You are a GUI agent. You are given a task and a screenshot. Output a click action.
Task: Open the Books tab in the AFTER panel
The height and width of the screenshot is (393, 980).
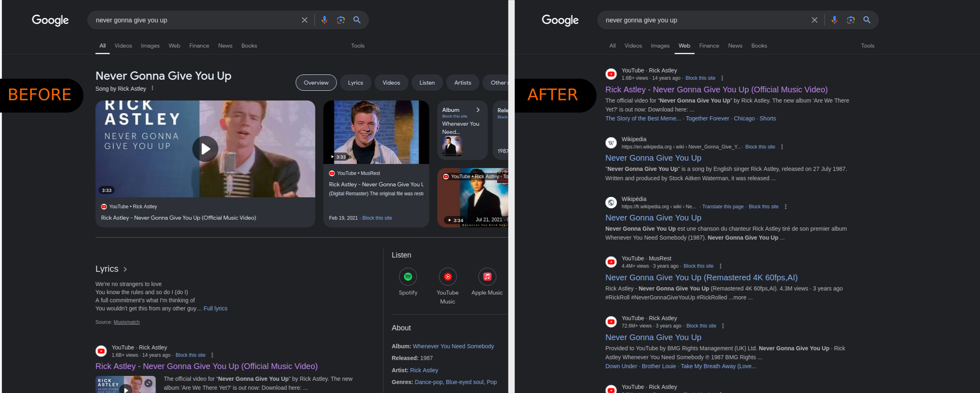(x=759, y=46)
